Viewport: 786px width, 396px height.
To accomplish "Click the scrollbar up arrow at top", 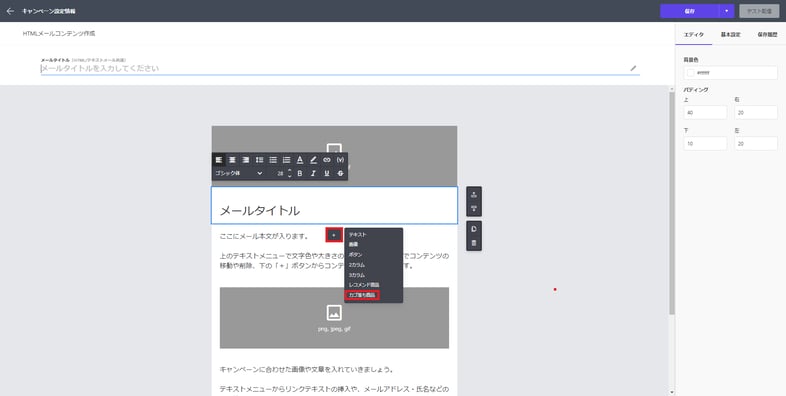I will pyautogui.click(x=672, y=89).
